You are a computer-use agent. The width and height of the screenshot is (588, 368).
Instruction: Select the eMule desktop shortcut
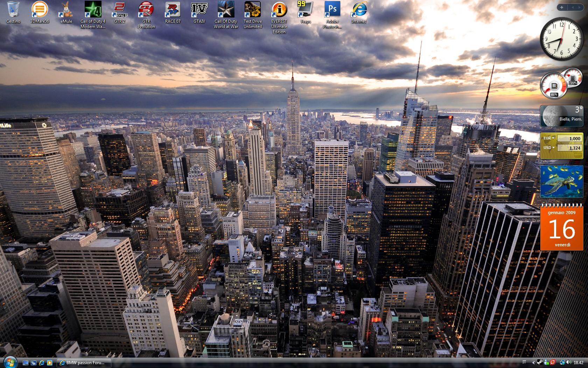66,10
